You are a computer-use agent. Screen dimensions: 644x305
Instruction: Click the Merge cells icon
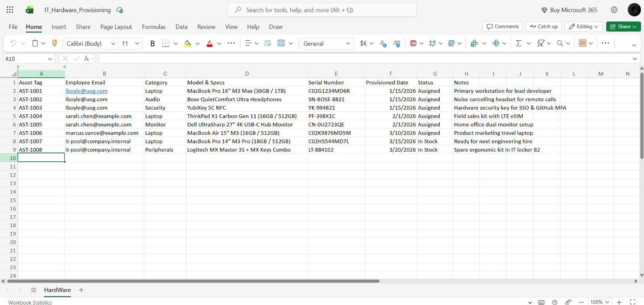tap(281, 43)
